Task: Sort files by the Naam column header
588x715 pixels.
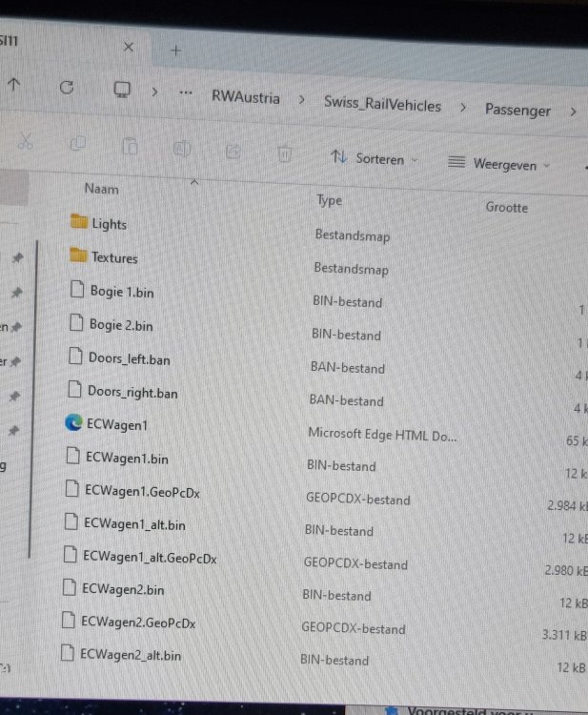Action: click(102, 189)
